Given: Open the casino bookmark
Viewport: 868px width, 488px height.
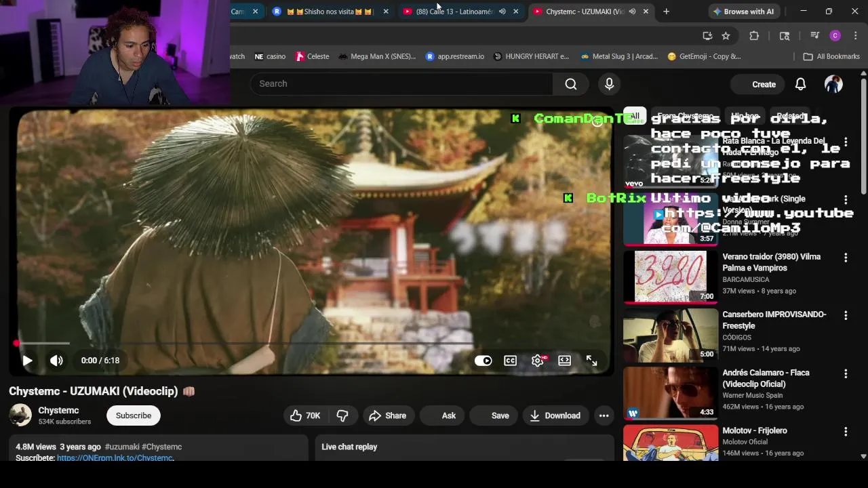Looking at the screenshot, I should [270, 56].
